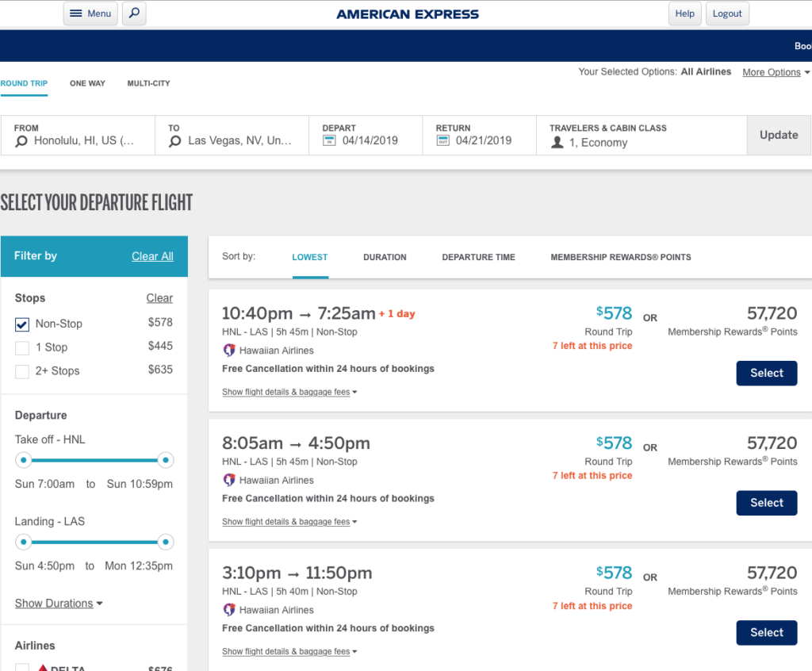Show flight details for 8:05am flight

(289, 522)
